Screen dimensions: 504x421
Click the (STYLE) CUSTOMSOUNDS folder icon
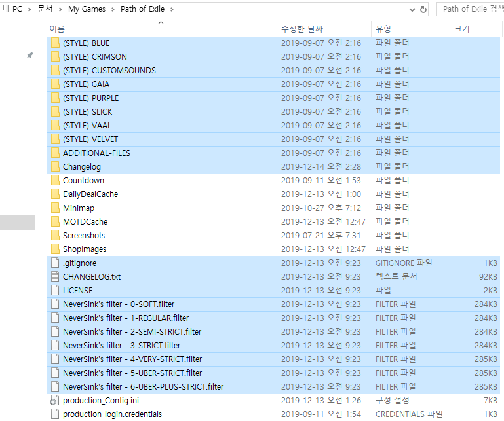pyautogui.click(x=55, y=71)
